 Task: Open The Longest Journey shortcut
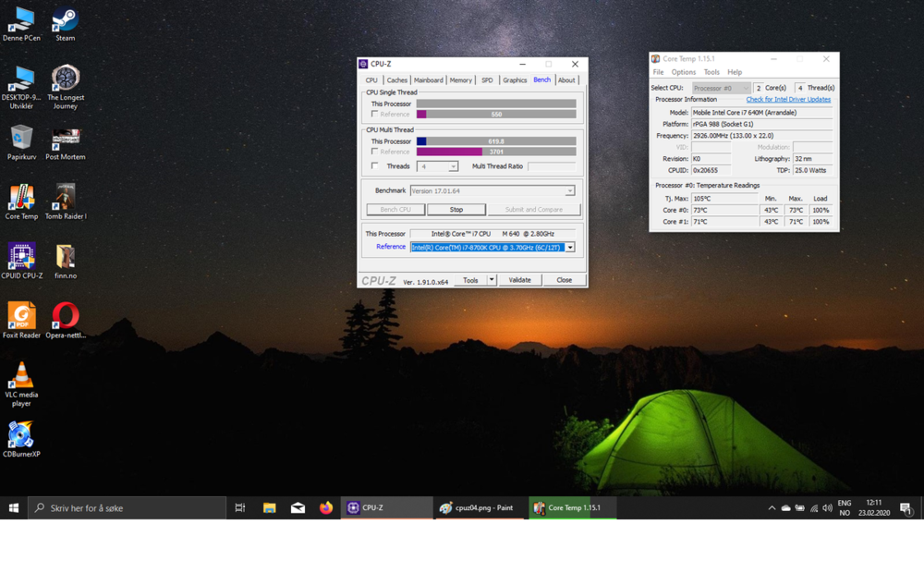pyautogui.click(x=66, y=88)
